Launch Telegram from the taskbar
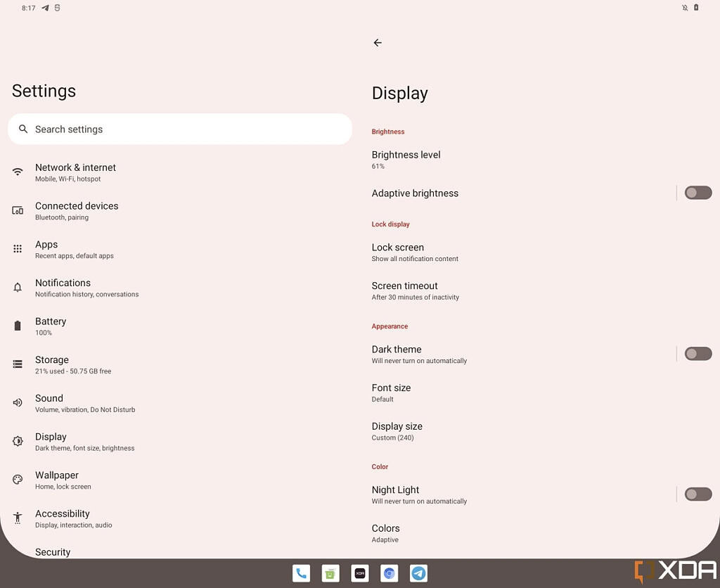The width and height of the screenshot is (720, 588). click(x=418, y=573)
